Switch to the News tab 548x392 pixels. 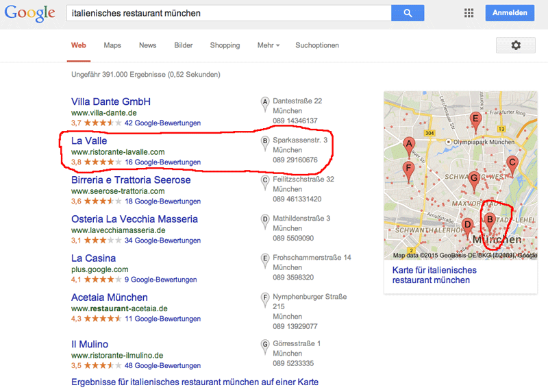147,45
